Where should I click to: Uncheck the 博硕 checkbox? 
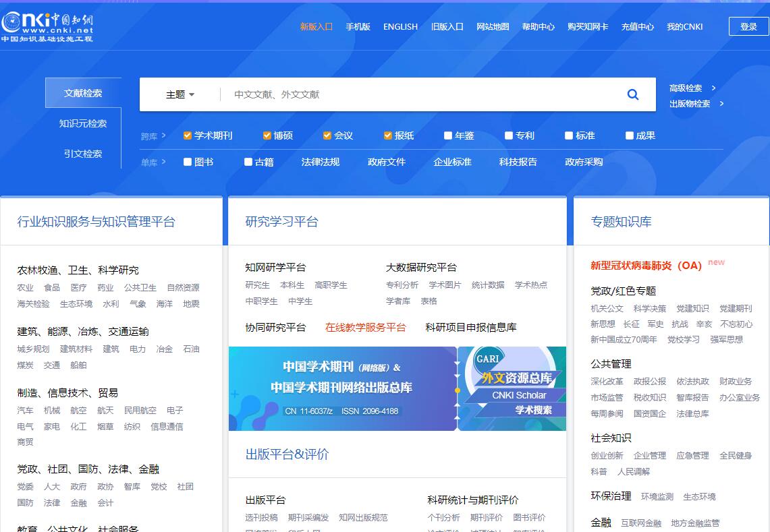(x=267, y=136)
